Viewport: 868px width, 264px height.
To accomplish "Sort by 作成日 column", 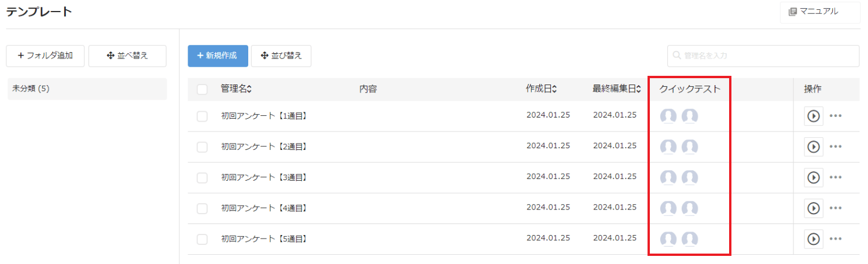I will click(541, 89).
